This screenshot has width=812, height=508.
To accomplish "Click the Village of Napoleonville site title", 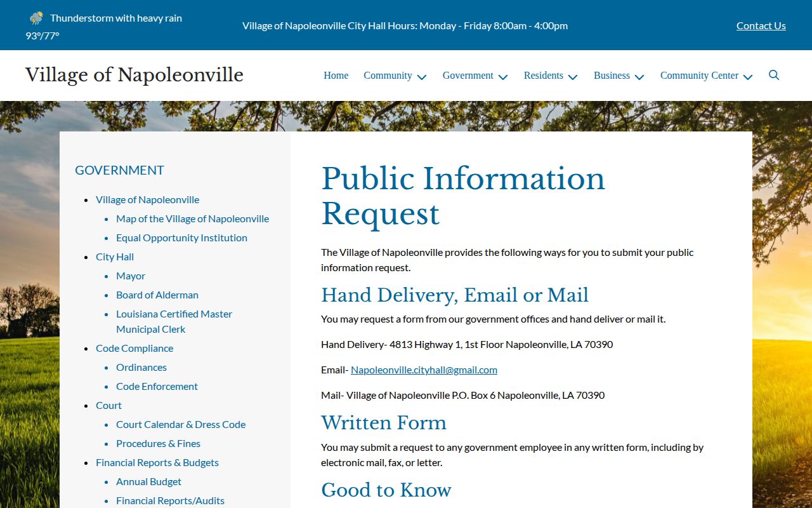I will (x=134, y=75).
